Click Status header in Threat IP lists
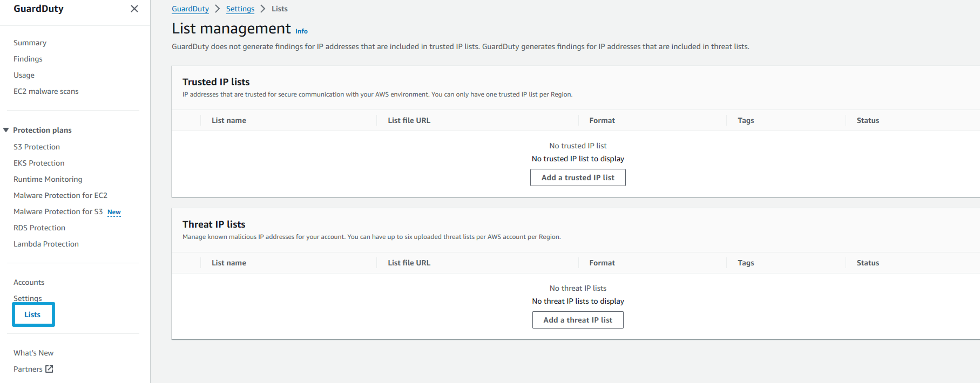 [x=867, y=263]
